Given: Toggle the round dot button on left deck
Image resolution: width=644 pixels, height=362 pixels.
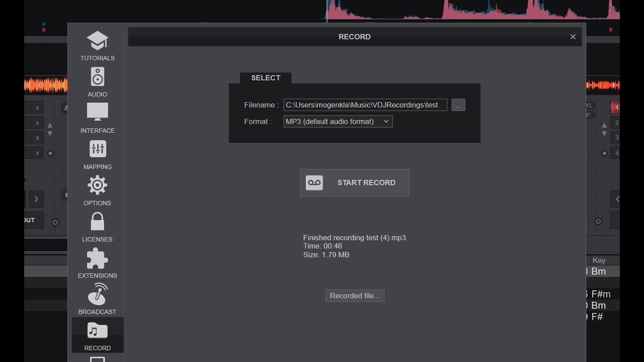Looking at the screenshot, I should [50, 153].
